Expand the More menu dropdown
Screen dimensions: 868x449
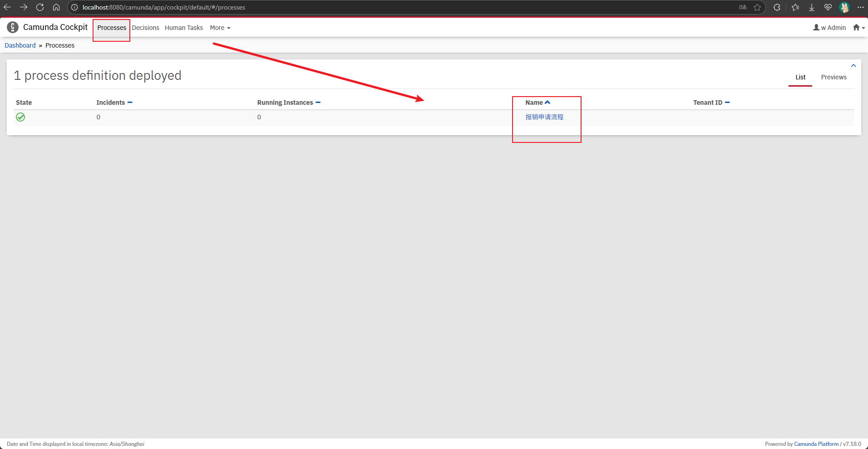pos(220,28)
